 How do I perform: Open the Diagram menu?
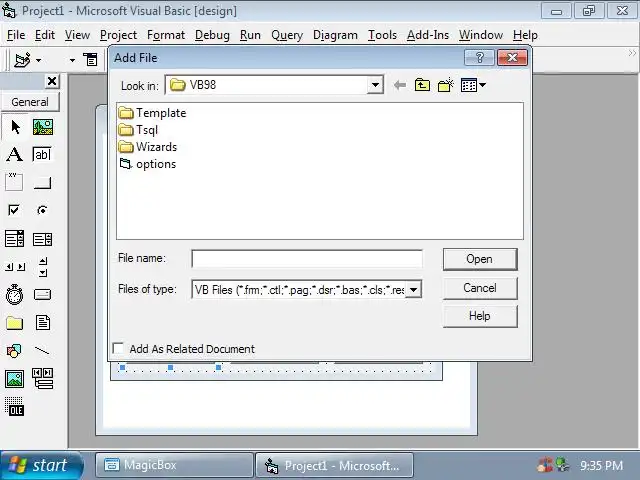(x=335, y=35)
